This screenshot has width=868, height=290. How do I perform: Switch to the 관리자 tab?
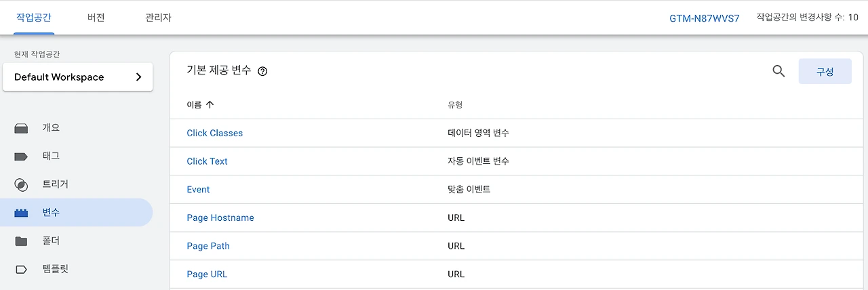coord(158,18)
